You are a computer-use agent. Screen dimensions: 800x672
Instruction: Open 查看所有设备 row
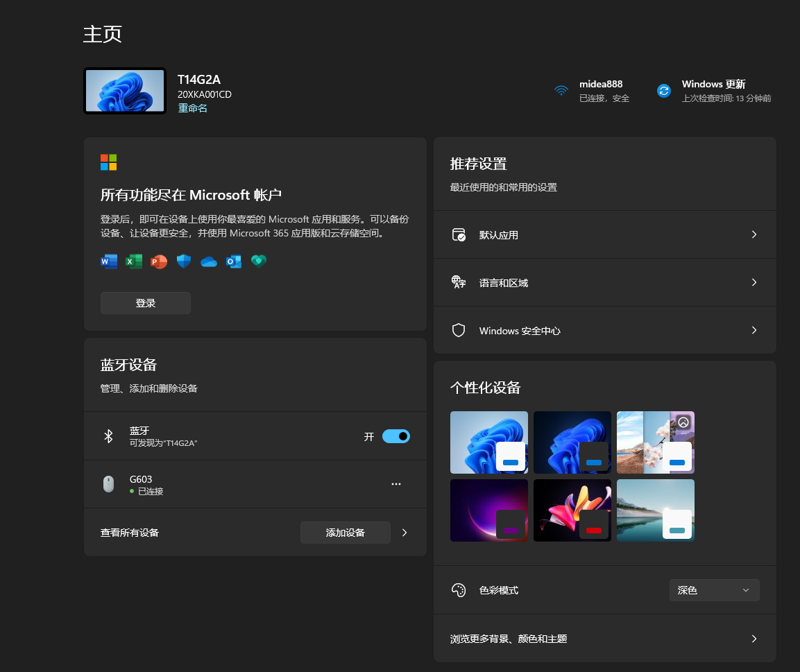255,533
